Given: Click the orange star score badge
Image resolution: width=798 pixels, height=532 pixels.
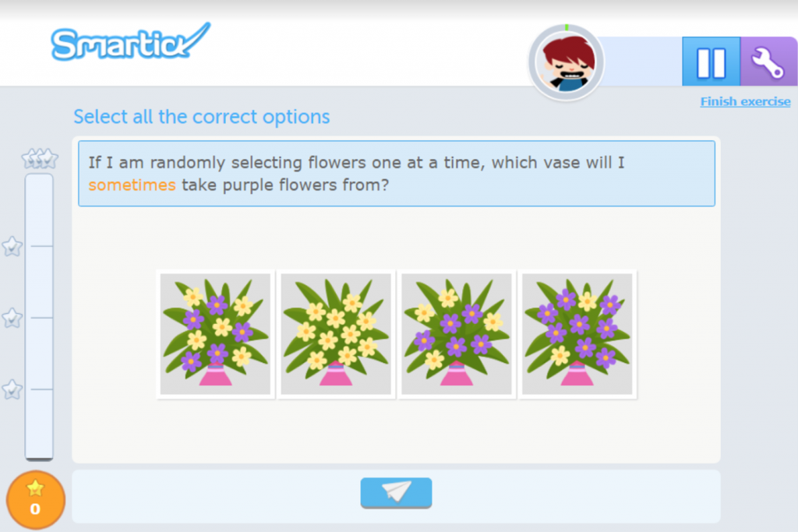Looking at the screenshot, I should click(35, 499).
